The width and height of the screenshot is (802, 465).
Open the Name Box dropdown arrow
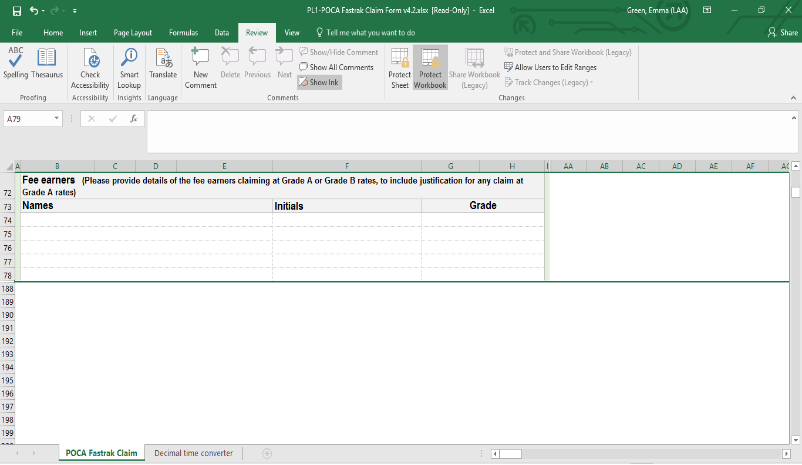pos(56,118)
